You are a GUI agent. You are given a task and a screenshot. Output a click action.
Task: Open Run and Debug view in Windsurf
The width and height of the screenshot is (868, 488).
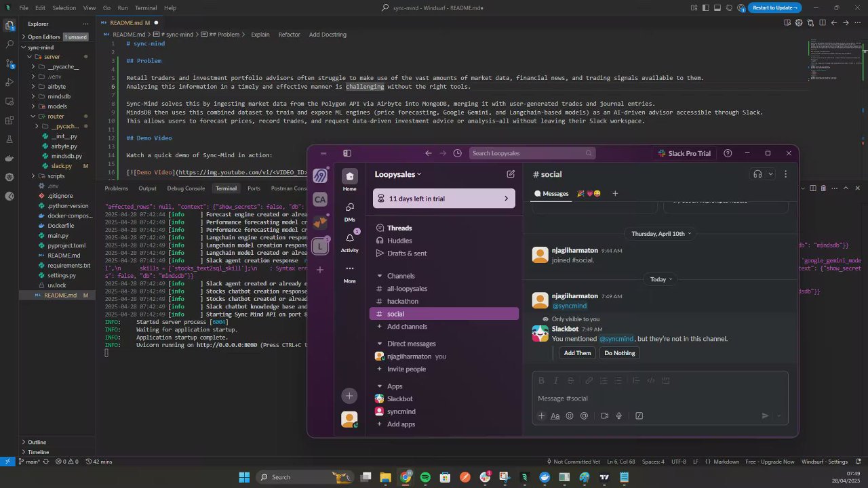click(x=9, y=82)
